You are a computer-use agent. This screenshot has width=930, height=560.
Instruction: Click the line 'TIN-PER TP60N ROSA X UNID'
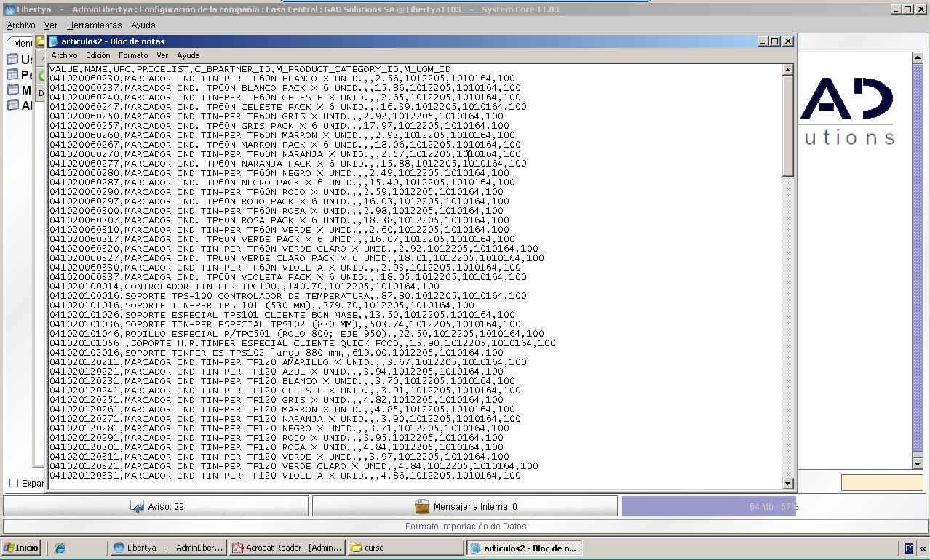[x=279, y=211]
